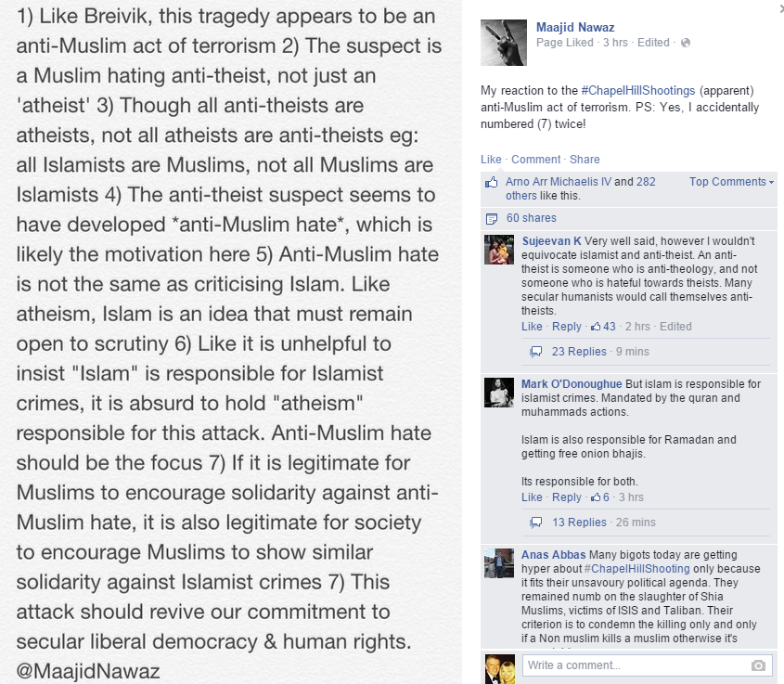Like Mark O'Donoughue's comment
This screenshot has height=684, width=784.
pyautogui.click(x=532, y=497)
